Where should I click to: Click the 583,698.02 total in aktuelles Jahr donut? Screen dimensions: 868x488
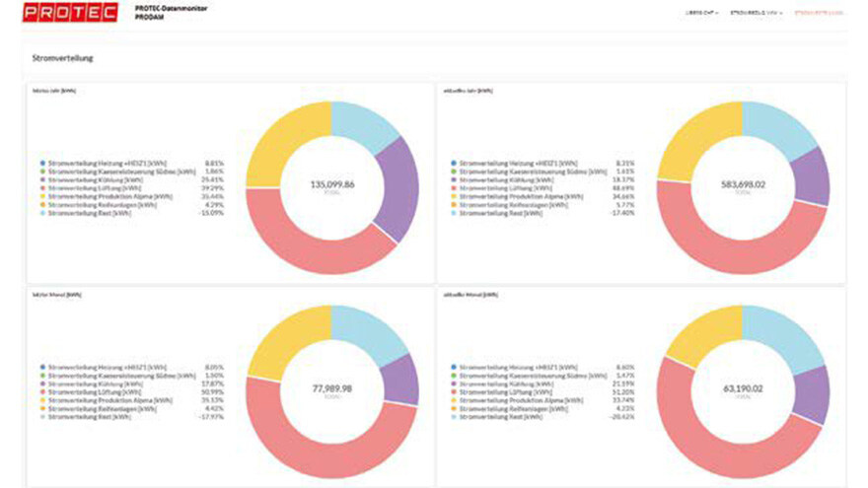point(743,184)
